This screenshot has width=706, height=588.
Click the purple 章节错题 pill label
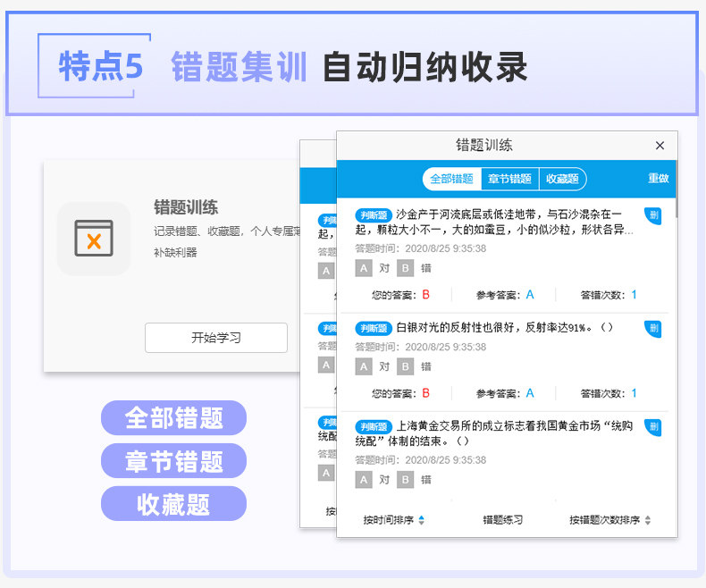point(173,461)
